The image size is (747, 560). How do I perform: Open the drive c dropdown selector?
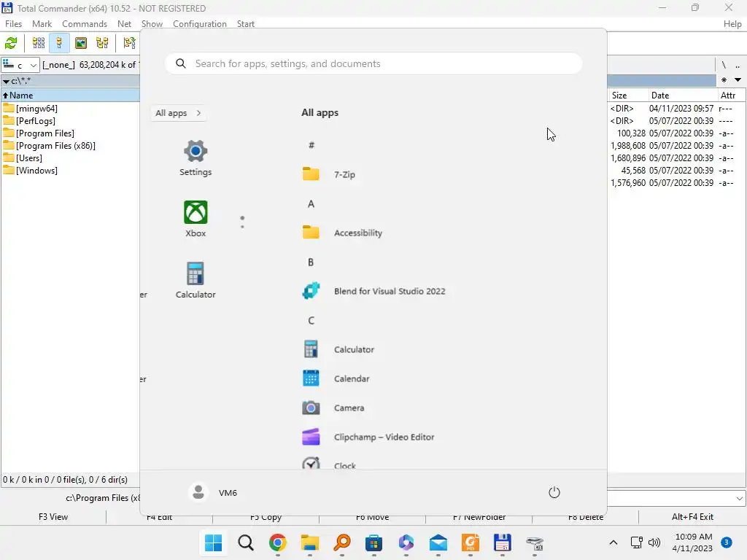point(20,65)
